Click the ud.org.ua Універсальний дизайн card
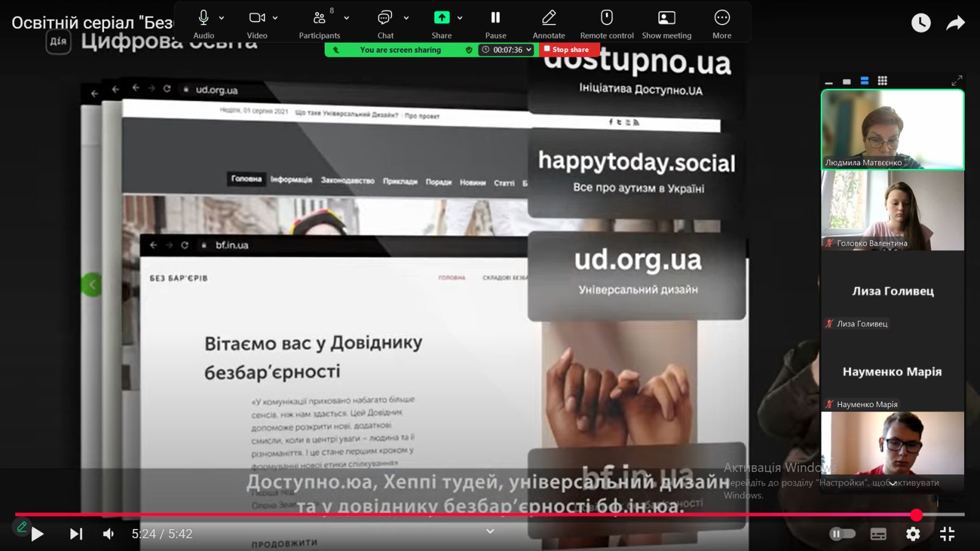Viewport: 980px width, 551px height. coord(636,275)
